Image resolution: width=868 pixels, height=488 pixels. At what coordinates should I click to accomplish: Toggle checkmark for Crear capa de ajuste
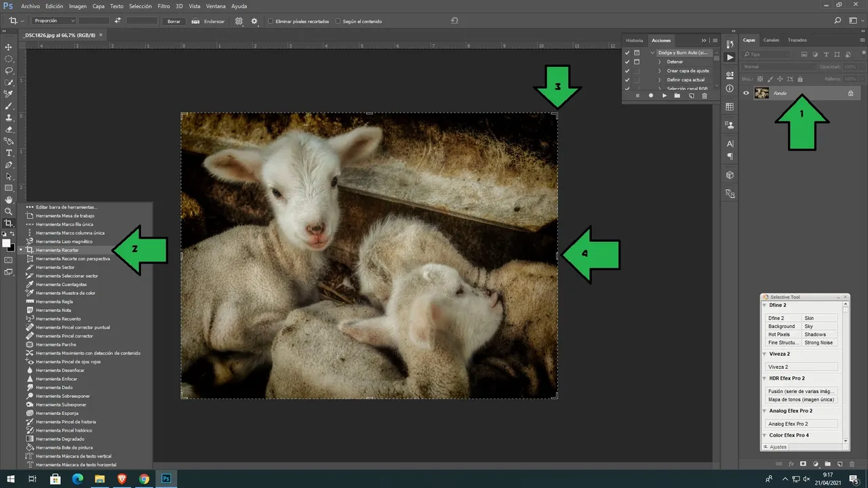pos(627,70)
